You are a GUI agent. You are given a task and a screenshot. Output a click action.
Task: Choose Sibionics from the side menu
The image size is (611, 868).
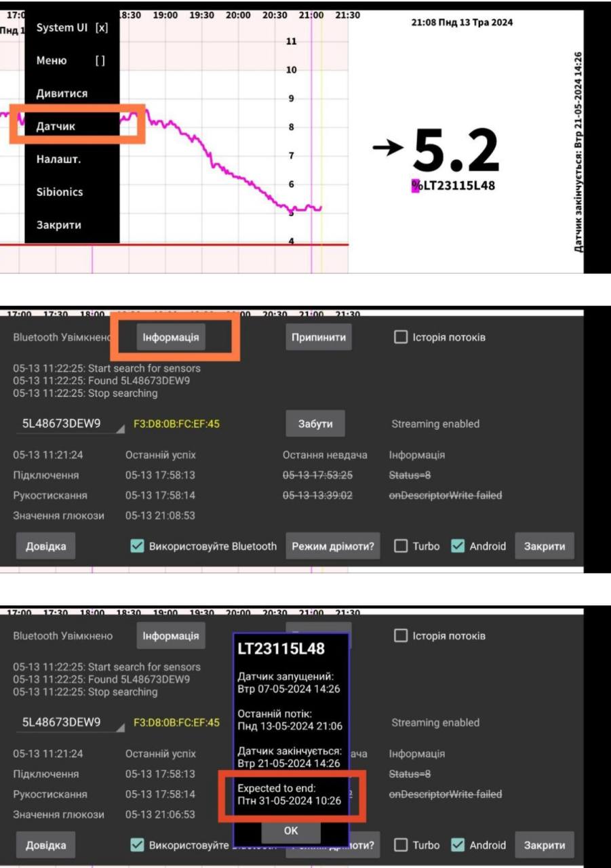point(60,192)
